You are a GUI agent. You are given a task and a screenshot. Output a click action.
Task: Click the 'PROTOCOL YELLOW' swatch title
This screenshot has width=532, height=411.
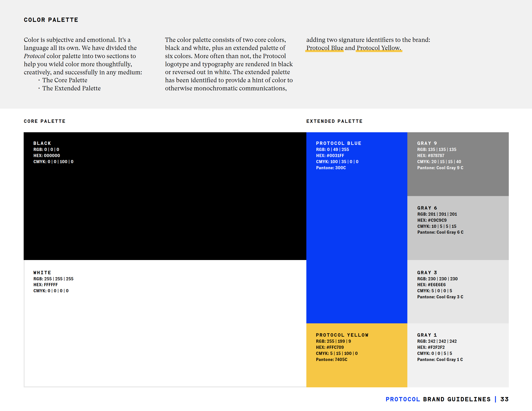(342, 335)
